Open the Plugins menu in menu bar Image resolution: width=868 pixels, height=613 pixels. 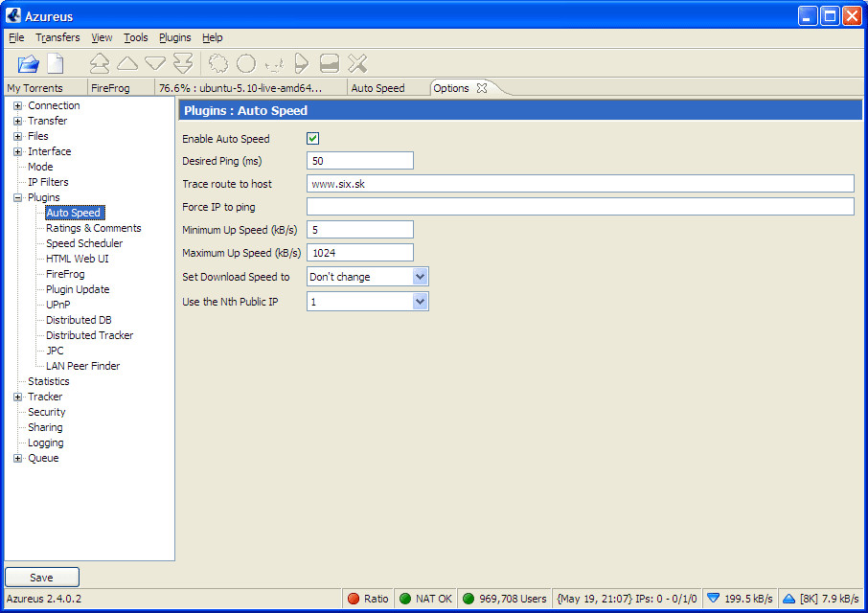[175, 37]
